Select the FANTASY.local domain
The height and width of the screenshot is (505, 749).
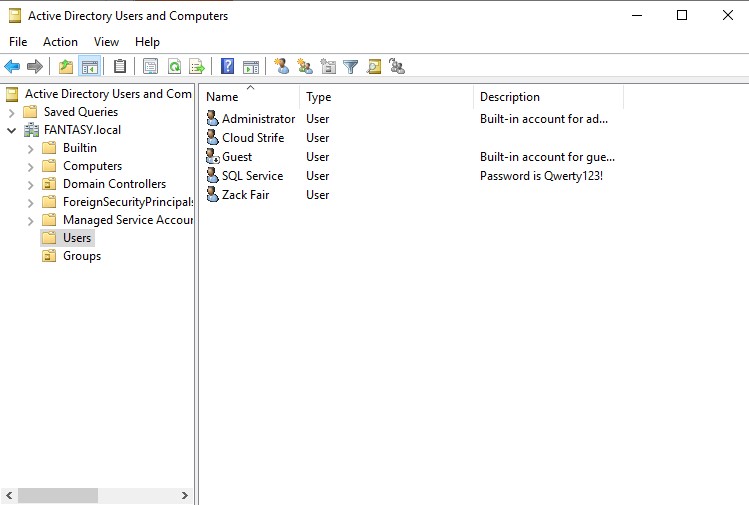pyautogui.click(x=82, y=130)
